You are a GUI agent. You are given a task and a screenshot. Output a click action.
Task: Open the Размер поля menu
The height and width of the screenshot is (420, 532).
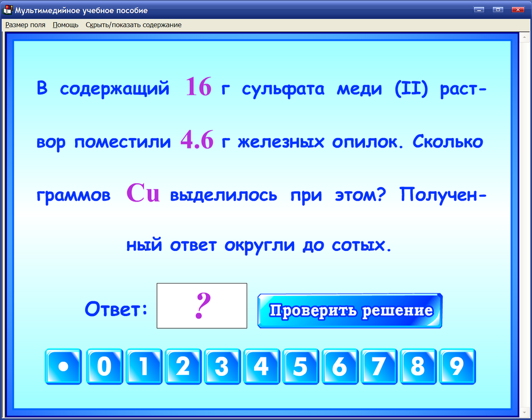pos(25,24)
